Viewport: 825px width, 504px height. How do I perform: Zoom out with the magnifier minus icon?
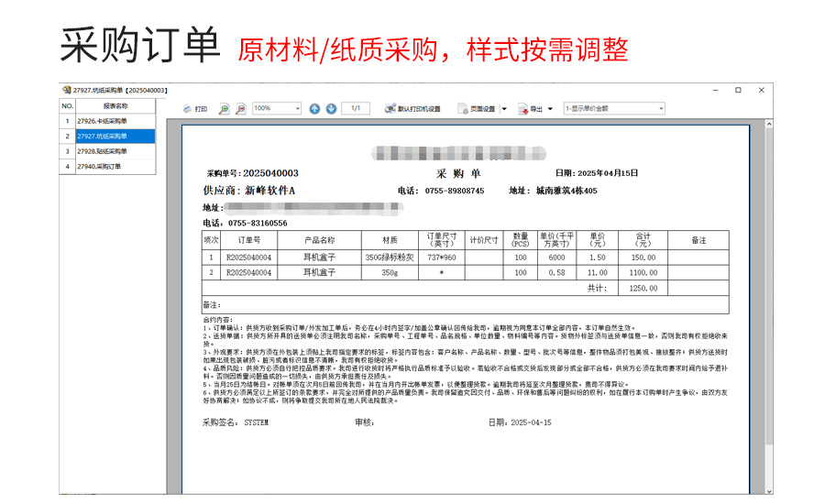pyautogui.click(x=240, y=109)
